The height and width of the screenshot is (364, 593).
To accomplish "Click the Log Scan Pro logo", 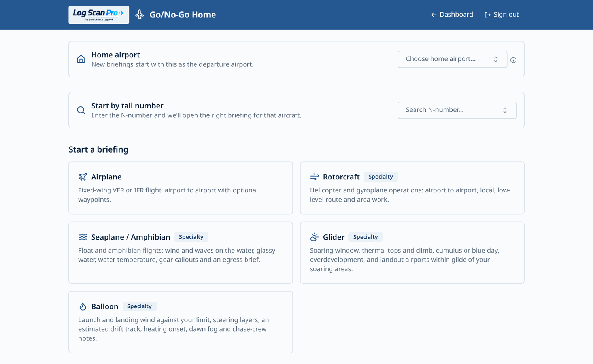I will click(x=99, y=15).
